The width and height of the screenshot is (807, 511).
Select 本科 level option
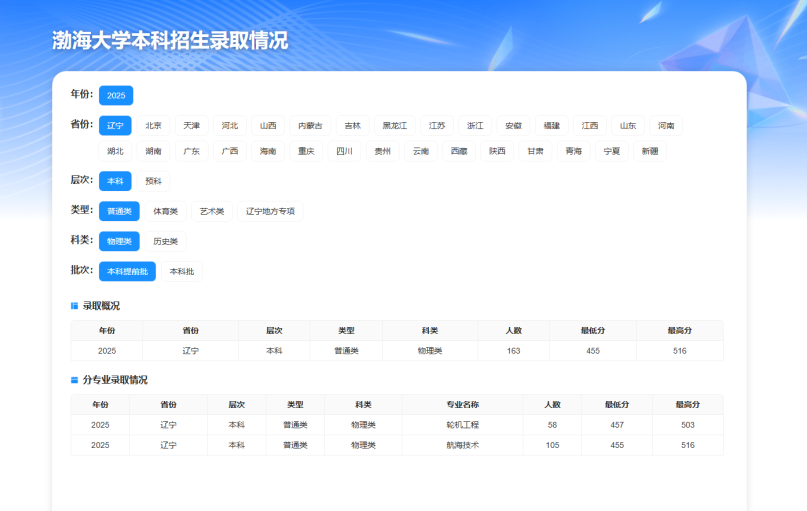(115, 181)
